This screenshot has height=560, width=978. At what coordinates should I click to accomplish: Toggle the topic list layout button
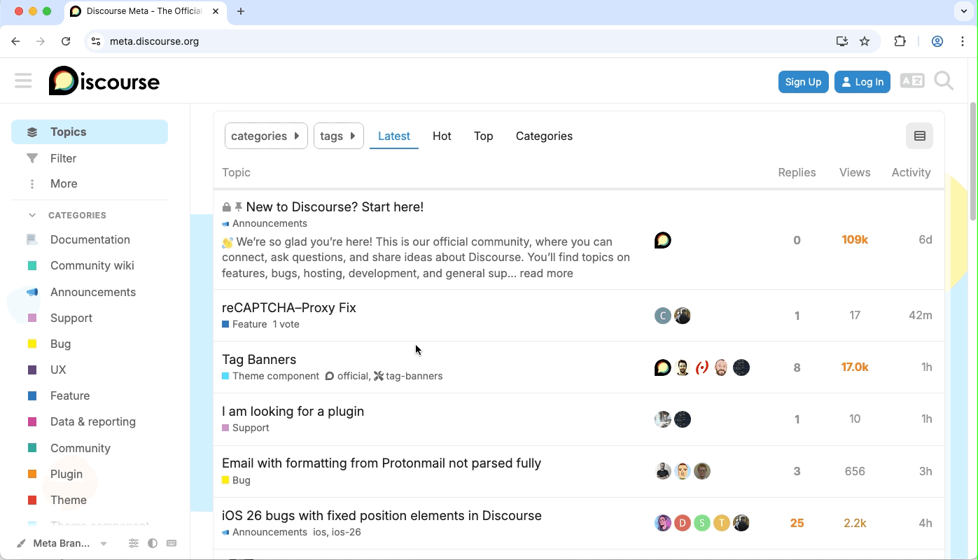tap(919, 136)
